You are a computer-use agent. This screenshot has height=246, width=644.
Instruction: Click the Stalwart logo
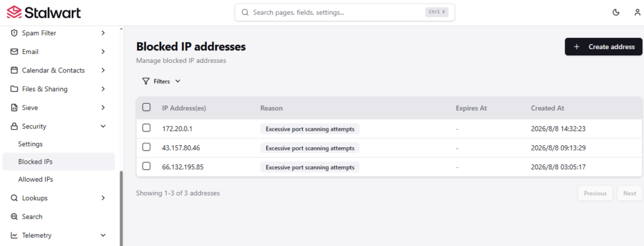pyautogui.click(x=44, y=13)
